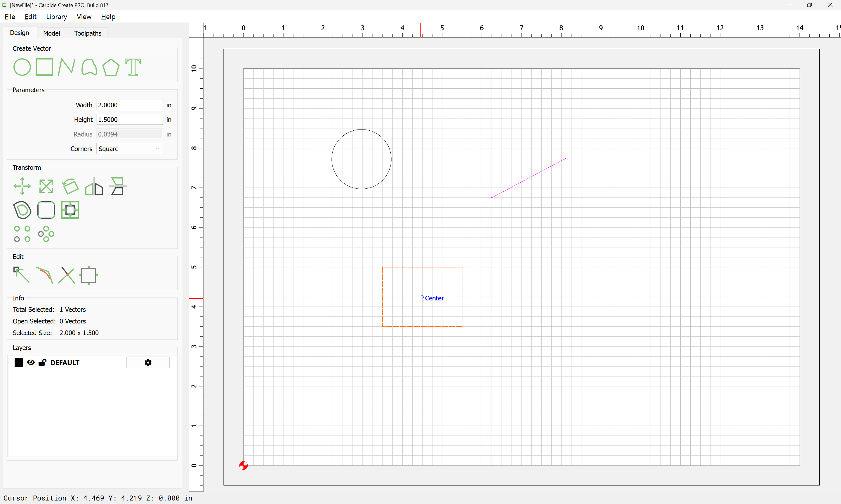Select the Node Edit tool
Image resolution: width=841 pixels, height=504 pixels.
click(x=21, y=275)
